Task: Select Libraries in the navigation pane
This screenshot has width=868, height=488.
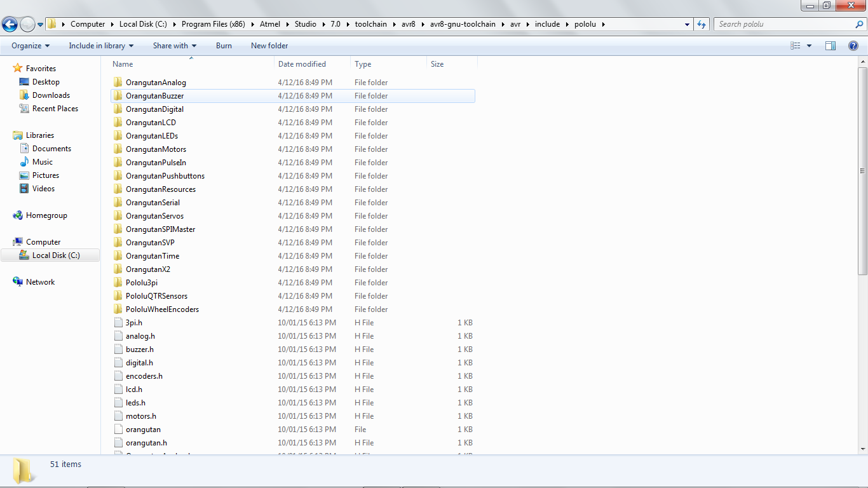Action: [x=39, y=135]
